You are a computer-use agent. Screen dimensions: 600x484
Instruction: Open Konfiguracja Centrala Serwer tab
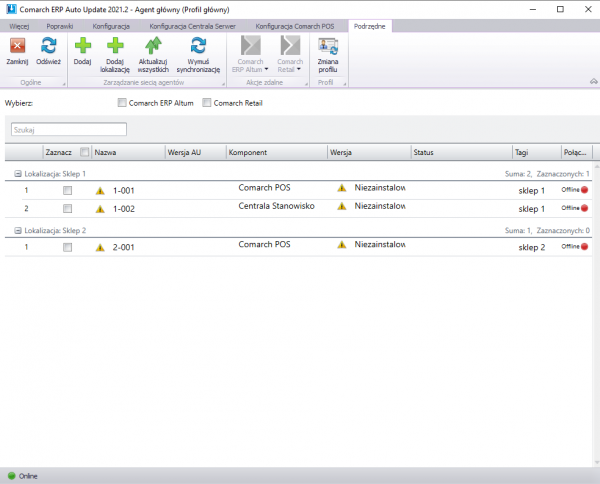(x=192, y=26)
